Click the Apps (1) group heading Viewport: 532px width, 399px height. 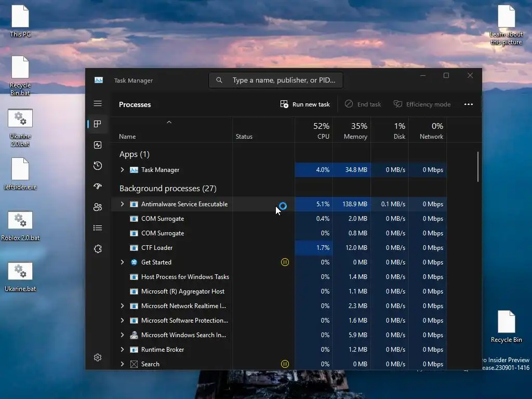[x=135, y=154]
